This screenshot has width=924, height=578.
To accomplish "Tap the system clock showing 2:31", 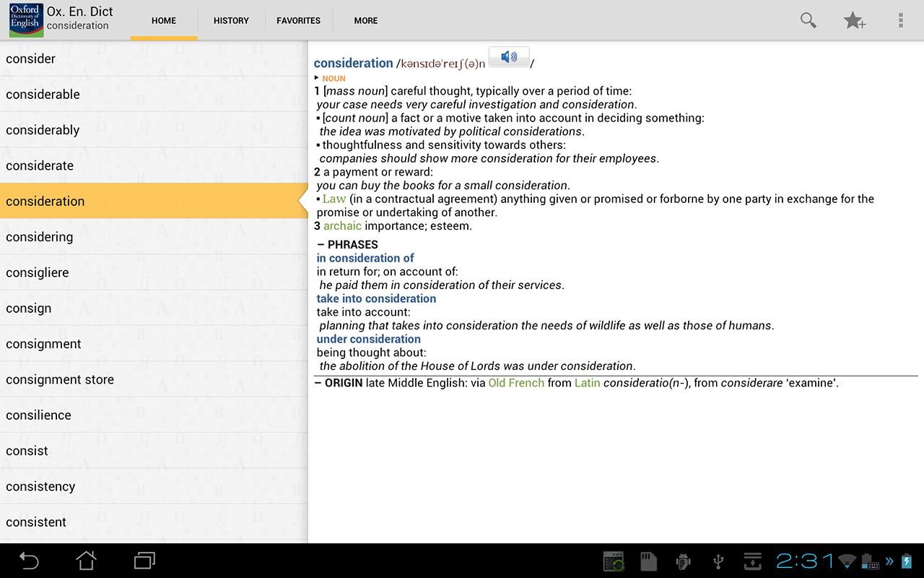I will point(805,561).
